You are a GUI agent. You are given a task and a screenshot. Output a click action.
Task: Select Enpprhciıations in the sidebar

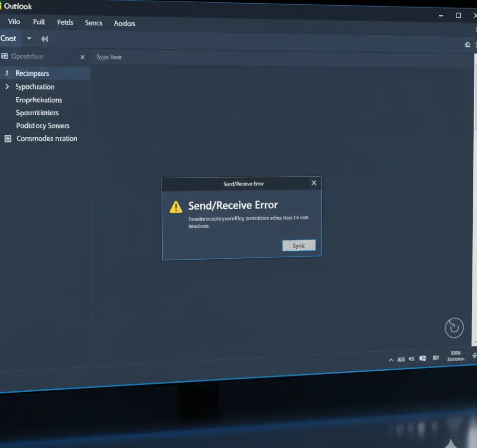pos(39,100)
